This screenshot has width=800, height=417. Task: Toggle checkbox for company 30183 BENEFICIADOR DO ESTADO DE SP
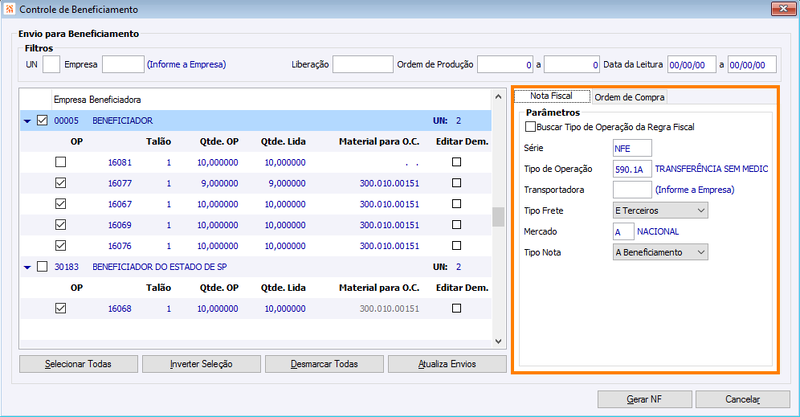point(42,266)
